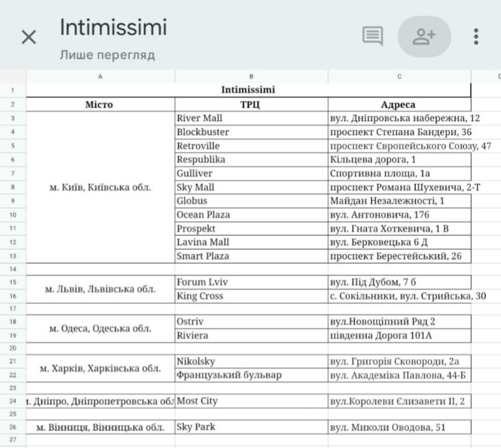
Task: Select the Sky Mall cell
Action: [251, 187]
